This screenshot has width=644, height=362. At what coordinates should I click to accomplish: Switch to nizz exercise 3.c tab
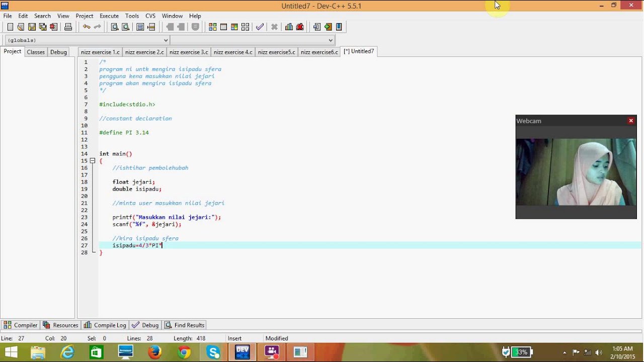189,52
